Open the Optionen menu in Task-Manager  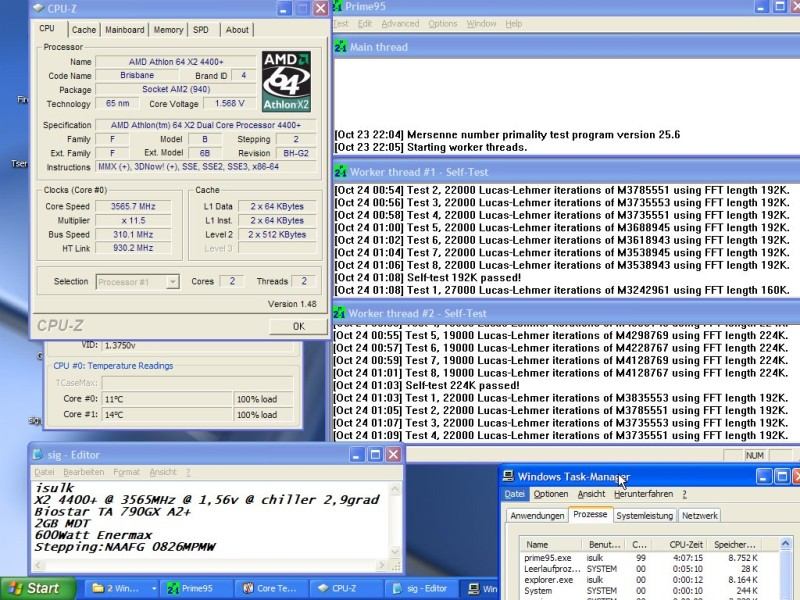[x=551, y=494]
